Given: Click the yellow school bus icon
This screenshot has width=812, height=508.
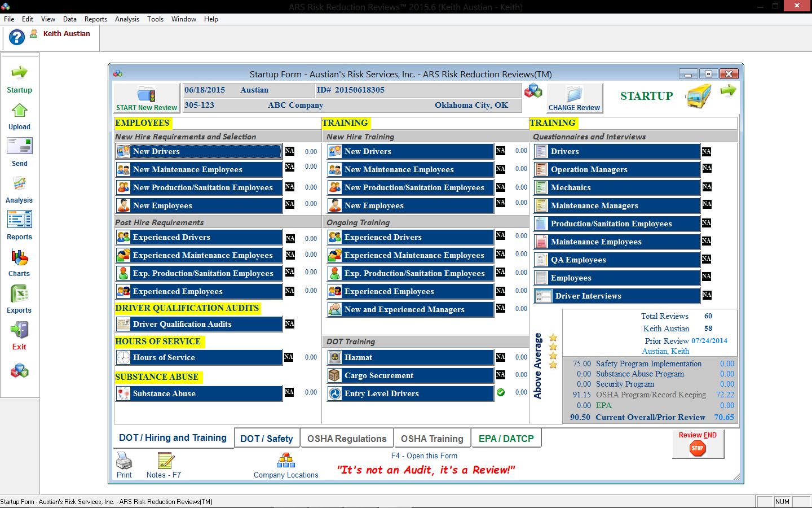Looking at the screenshot, I should coord(699,97).
